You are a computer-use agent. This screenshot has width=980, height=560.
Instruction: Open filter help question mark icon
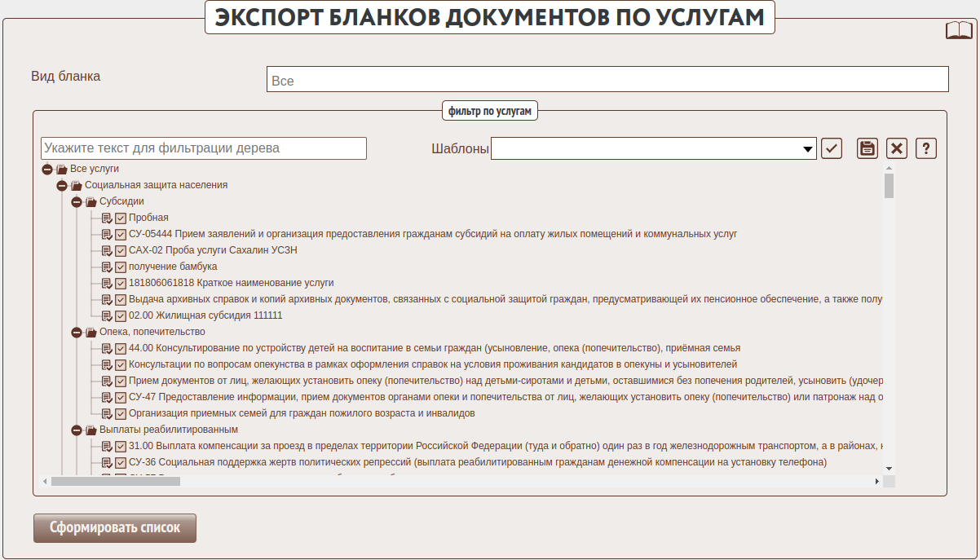926,148
